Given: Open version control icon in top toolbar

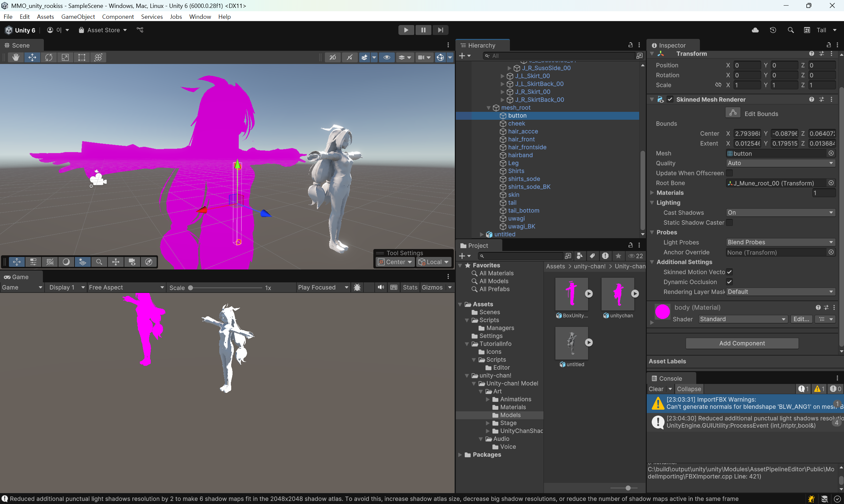Looking at the screenshot, I should pyautogui.click(x=140, y=30).
